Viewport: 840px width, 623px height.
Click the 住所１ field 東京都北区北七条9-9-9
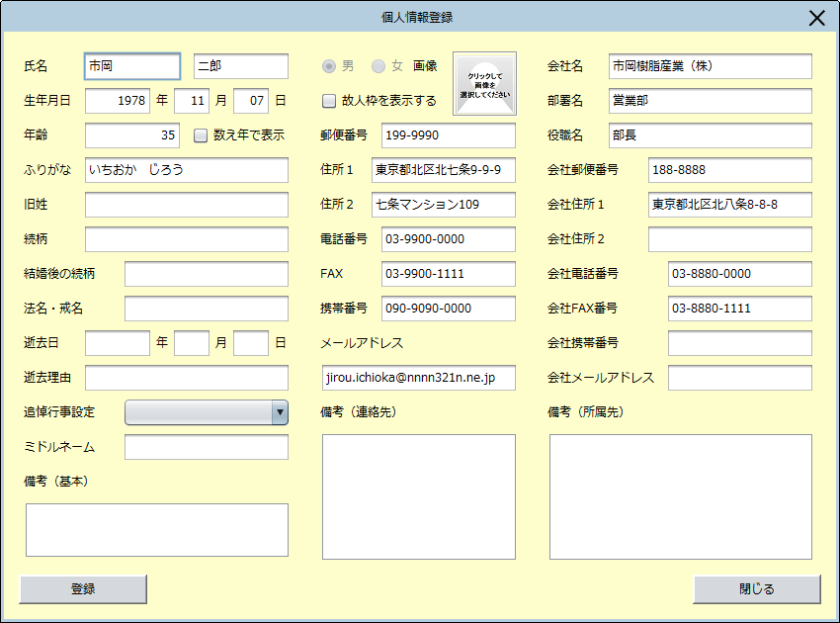point(444,170)
